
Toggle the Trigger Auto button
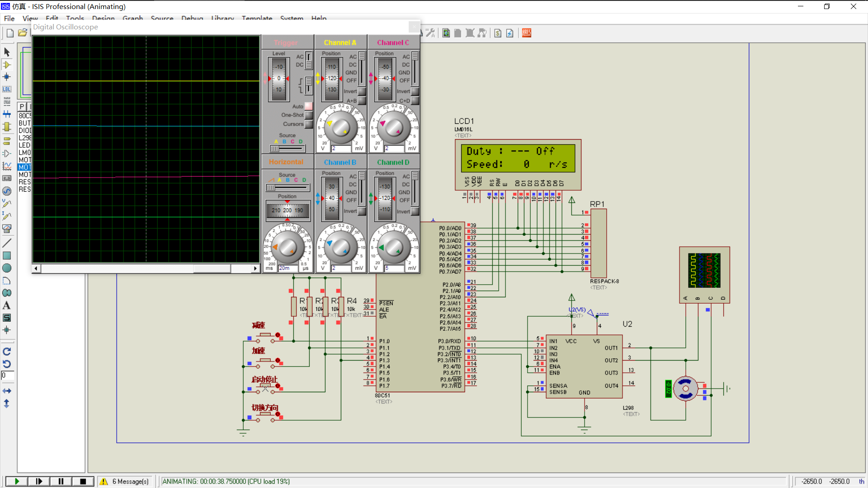309,107
